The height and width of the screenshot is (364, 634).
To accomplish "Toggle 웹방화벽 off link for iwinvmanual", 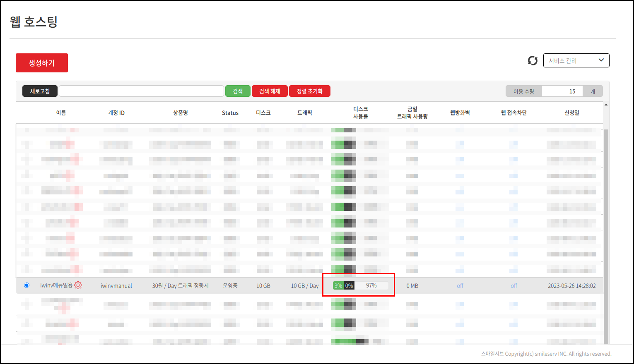I will [x=460, y=286].
